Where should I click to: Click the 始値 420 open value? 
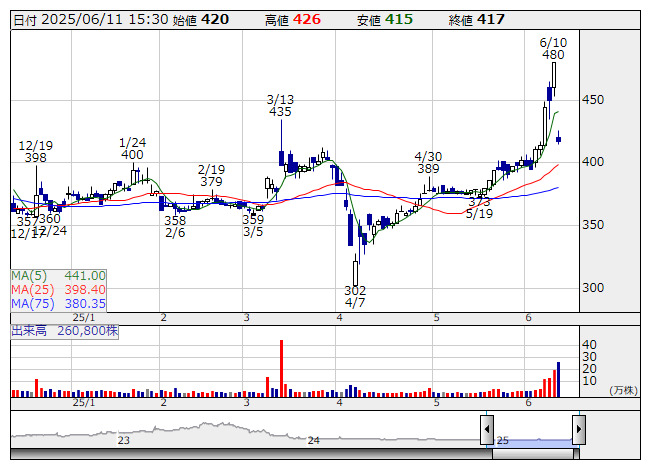(x=201, y=20)
